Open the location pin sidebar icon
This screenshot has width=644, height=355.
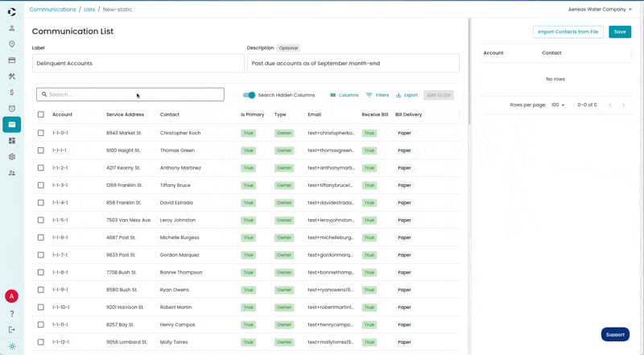click(x=12, y=44)
